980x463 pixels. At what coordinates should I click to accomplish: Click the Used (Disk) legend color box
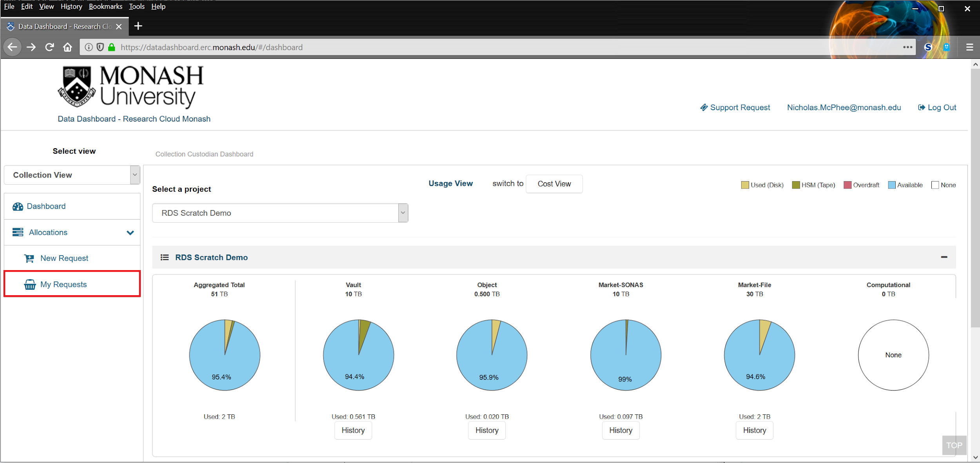click(x=745, y=185)
